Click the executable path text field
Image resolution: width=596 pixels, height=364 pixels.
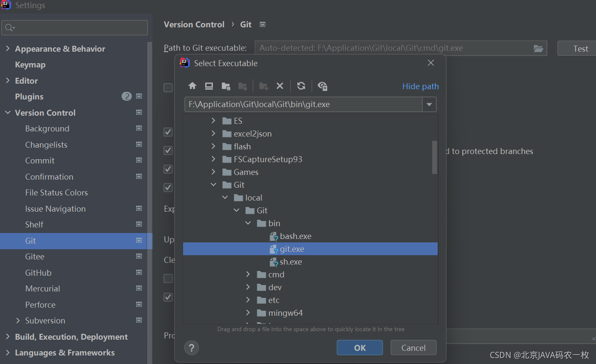point(304,105)
